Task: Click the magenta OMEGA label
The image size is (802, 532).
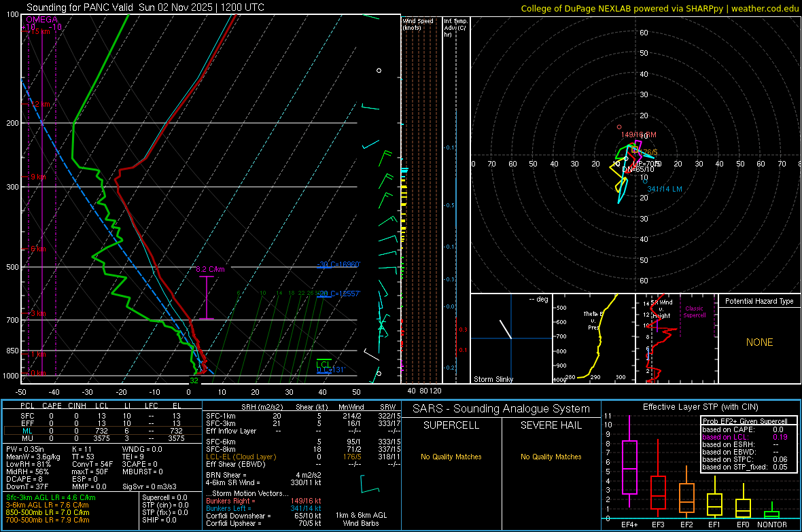Action: pyautogui.click(x=41, y=20)
